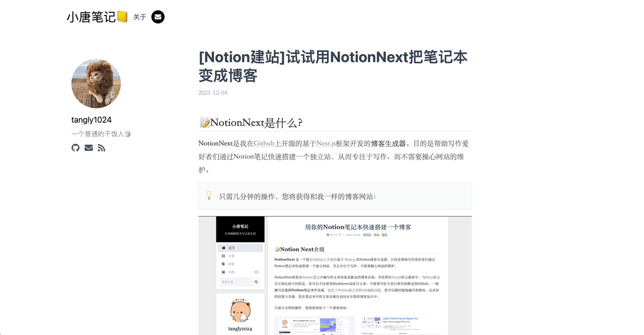Click the notebook emoji beside 小唐笔记 title

click(x=122, y=17)
